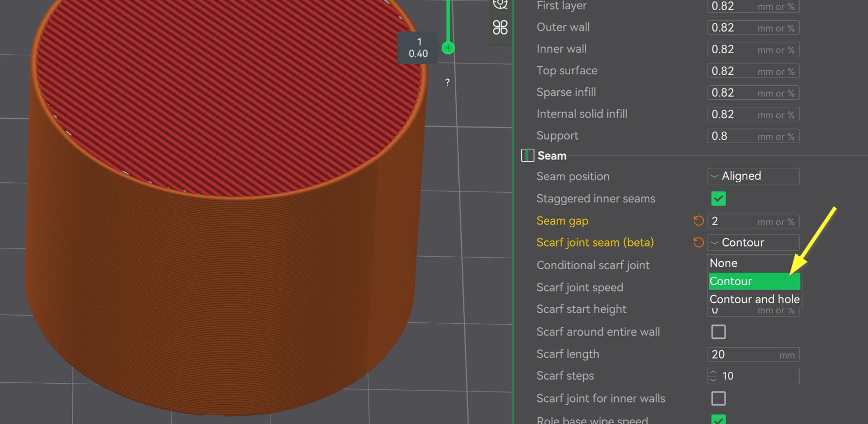Click the Scarf joint seam (beta) label
Viewport: 868px width, 424px height.
[595, 243]
